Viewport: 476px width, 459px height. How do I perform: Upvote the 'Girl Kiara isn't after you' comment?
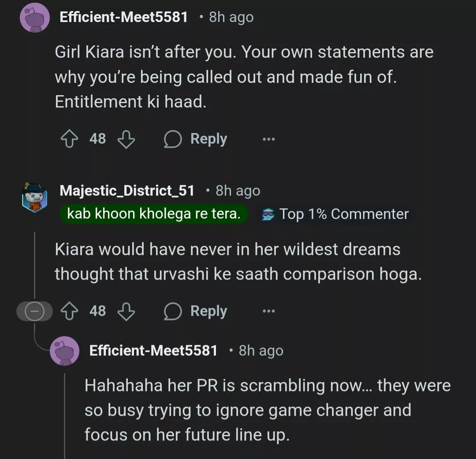69,139
